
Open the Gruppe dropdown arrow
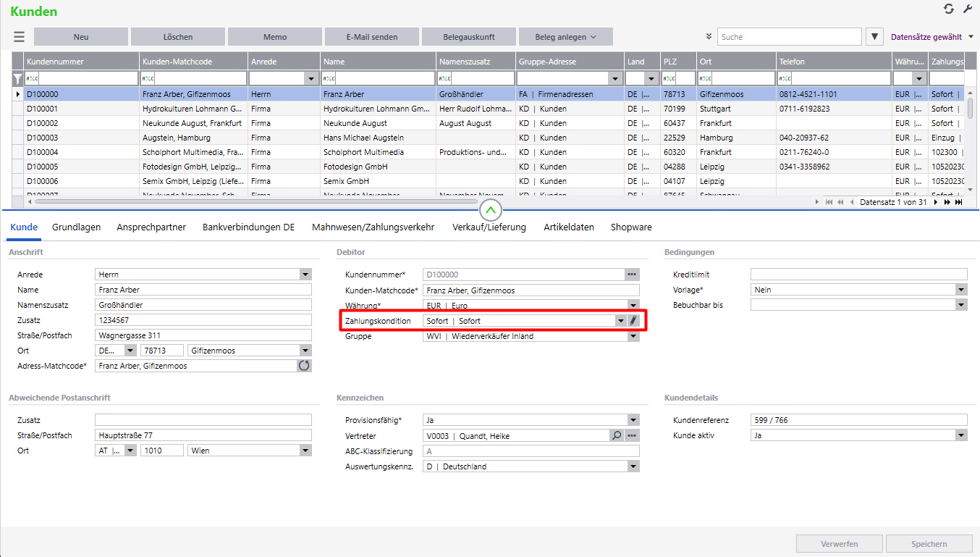pyautogui.click(x=633, y=336)
